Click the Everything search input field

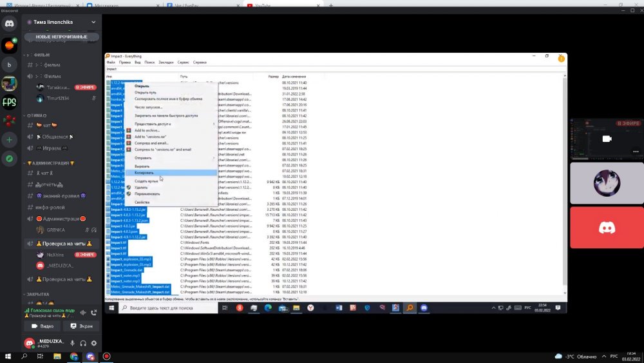(x=334, y=69)
